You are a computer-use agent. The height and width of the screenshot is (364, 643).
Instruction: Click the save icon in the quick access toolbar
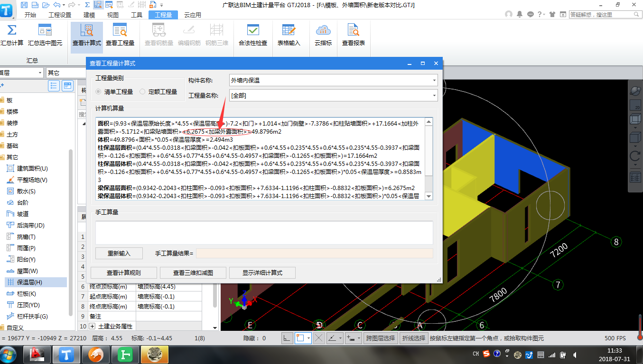click(23, 5)
